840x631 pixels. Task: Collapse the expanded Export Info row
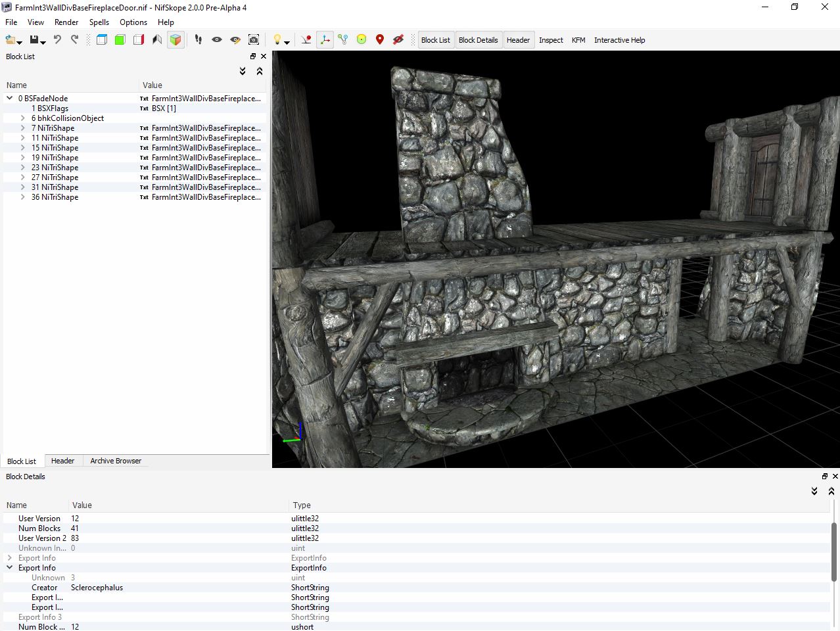10,568
